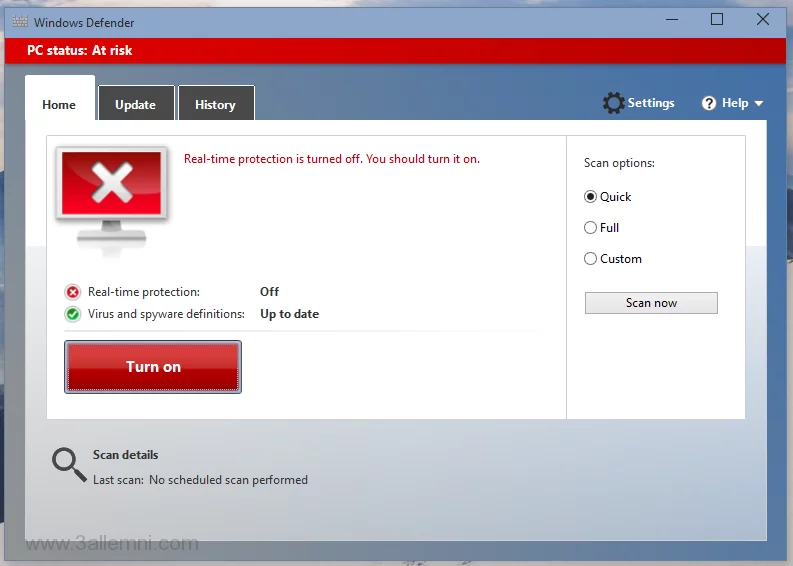Go to the Home tab
The image size is (793, 566).
59,105
